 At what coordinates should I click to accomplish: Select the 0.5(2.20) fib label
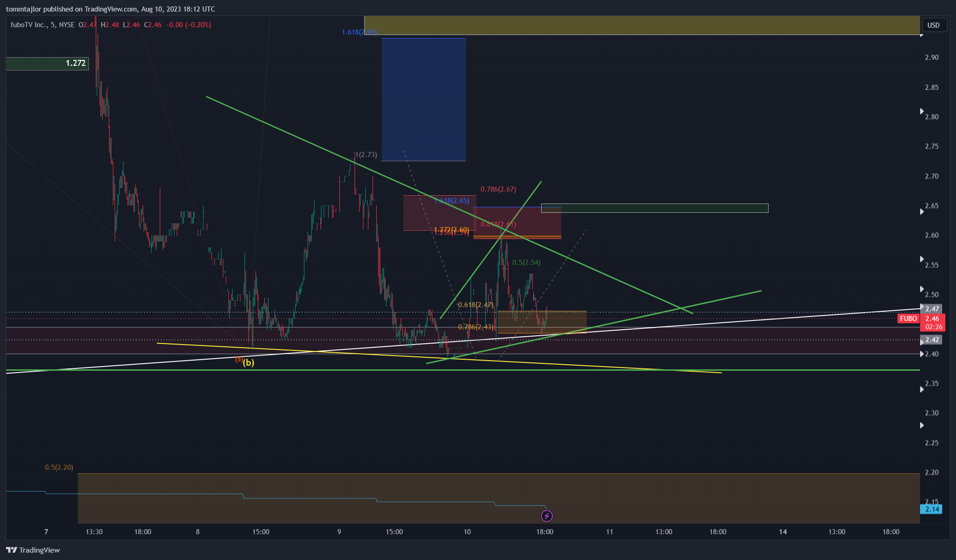tap(59, 467)
